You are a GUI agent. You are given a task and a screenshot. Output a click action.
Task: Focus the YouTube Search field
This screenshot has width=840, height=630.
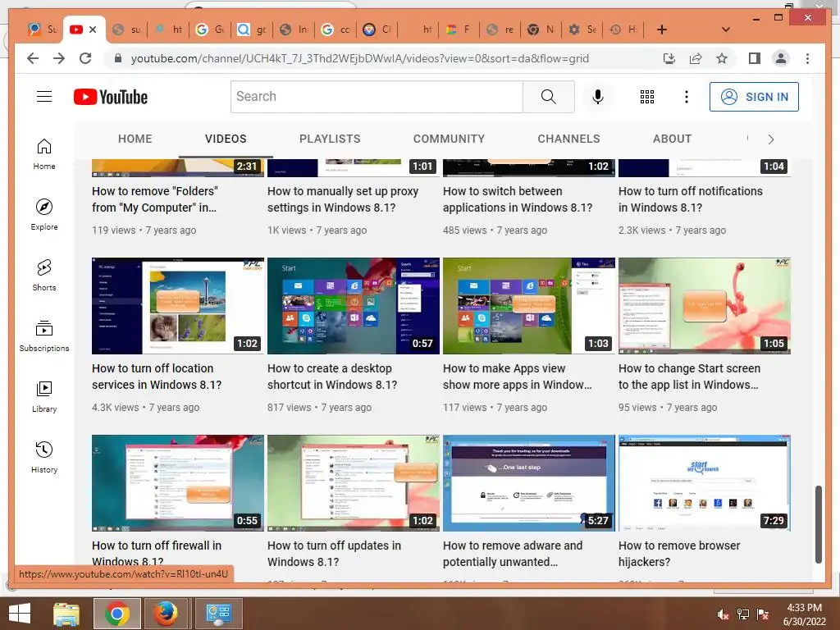point(377,97)
